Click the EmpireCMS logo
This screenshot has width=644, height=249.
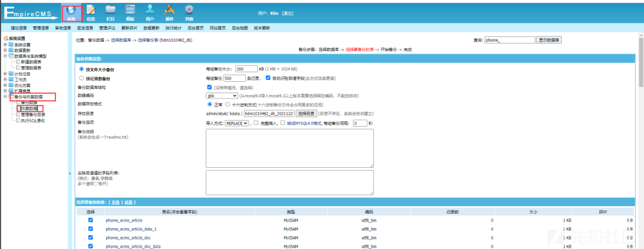(31, 13)
